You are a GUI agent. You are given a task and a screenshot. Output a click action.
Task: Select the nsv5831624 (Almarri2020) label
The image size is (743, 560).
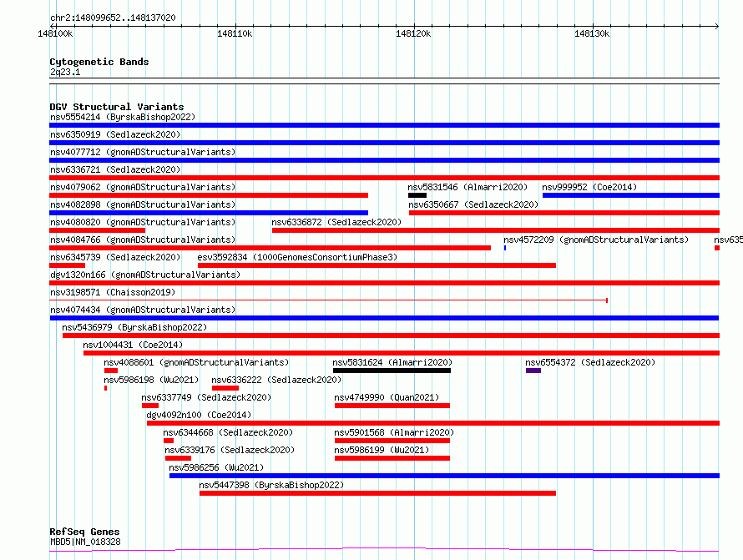(392, 362)
